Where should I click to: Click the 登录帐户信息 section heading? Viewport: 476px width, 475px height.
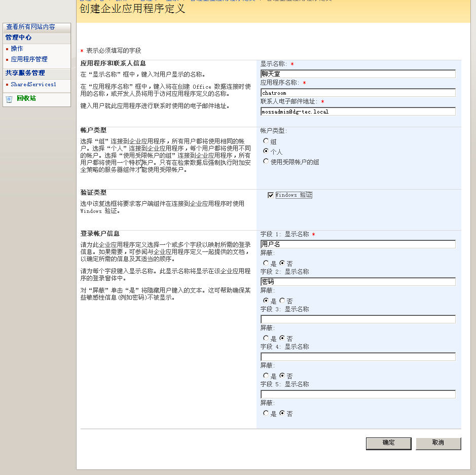[100, 233]
